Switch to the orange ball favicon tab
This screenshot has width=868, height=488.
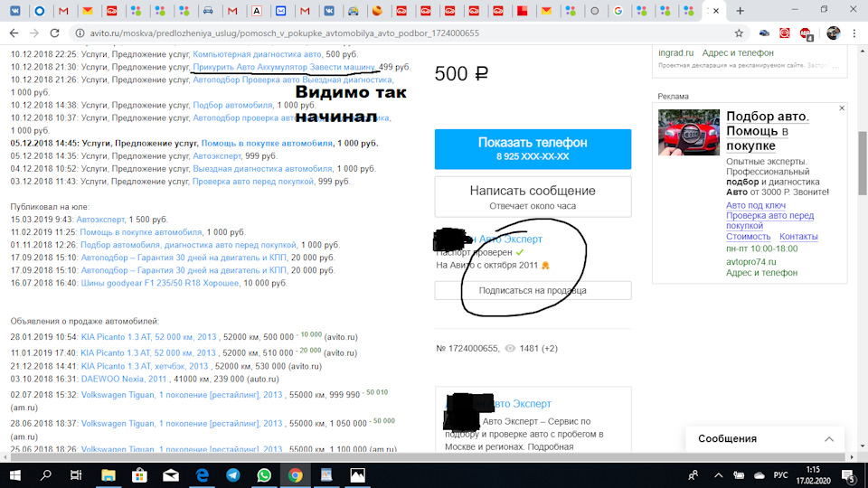[378, 11]
